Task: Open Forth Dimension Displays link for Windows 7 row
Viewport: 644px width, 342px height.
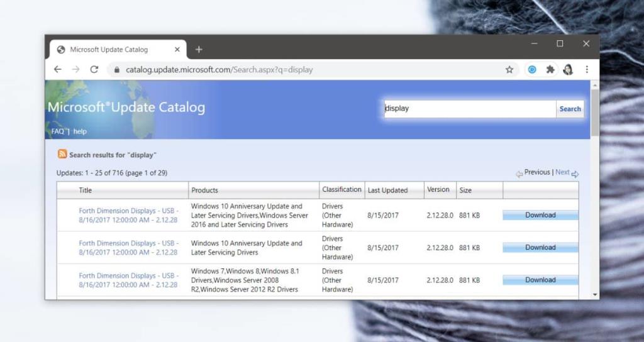Action: [128, 280]
